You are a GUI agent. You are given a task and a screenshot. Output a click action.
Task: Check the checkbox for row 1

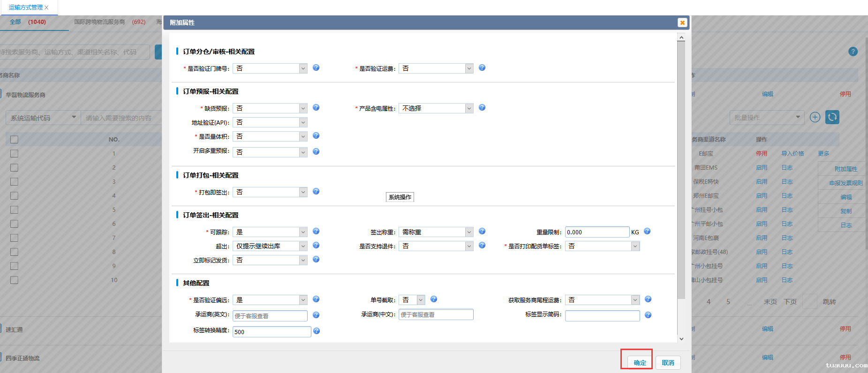[x=15, y=154]
